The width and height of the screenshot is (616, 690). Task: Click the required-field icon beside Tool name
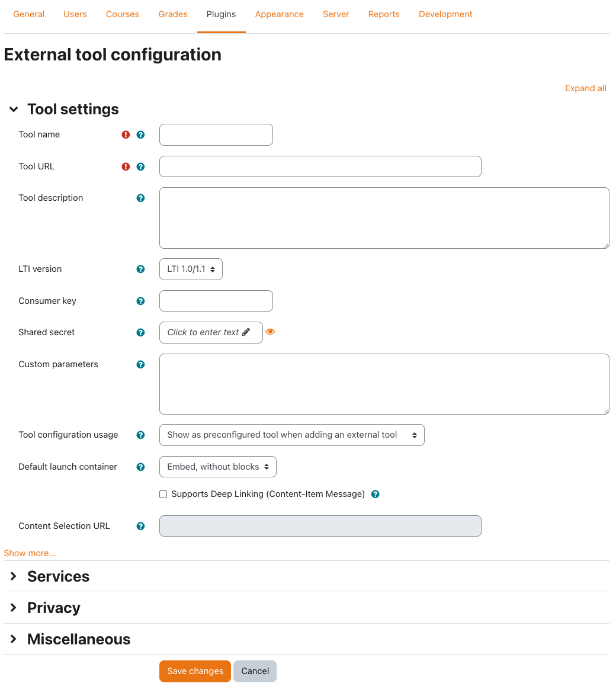tap(125, 134)
